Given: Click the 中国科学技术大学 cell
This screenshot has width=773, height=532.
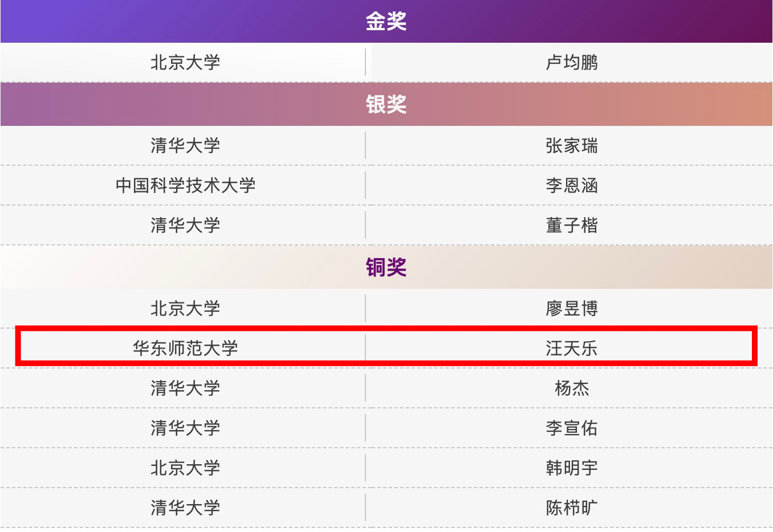Looking at the screenshot, I should coord(185,185).
